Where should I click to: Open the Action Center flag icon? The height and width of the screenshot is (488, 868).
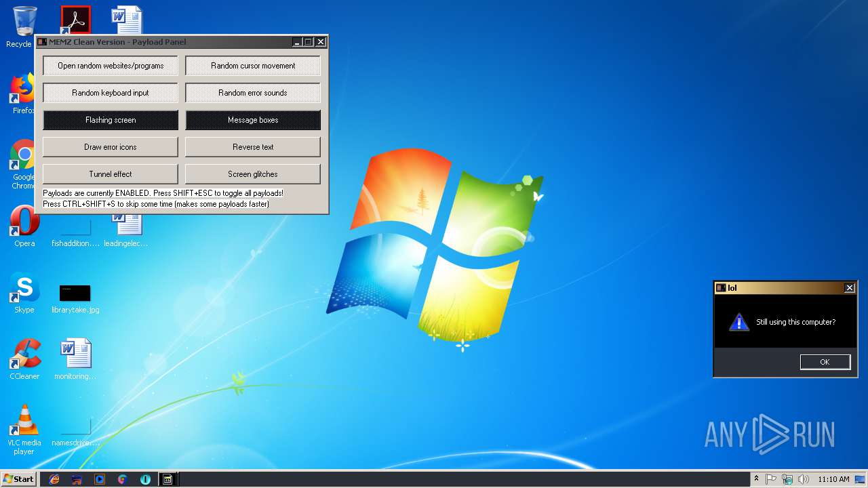pos(771,479)
